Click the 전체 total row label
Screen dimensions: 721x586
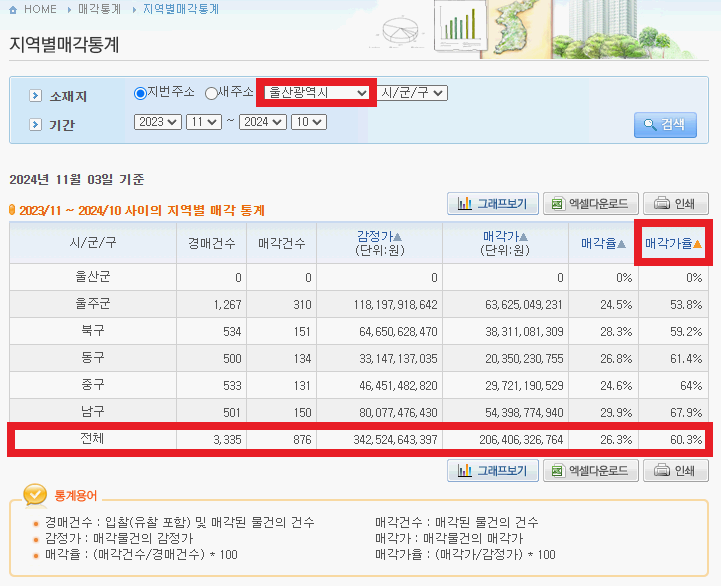(92, 439)
